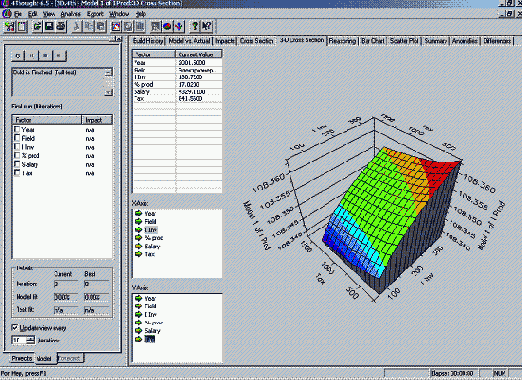Viewport: 522px width, 380px height.
Task: Click the copy toolbar icon
Action: pyautogui.click(x=88, y=27)
